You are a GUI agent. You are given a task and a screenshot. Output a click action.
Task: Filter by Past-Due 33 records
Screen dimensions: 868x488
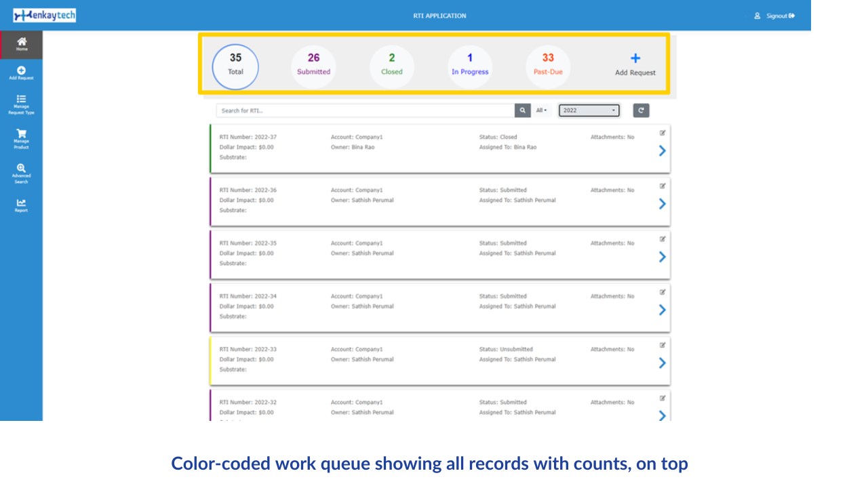[548, 66]
